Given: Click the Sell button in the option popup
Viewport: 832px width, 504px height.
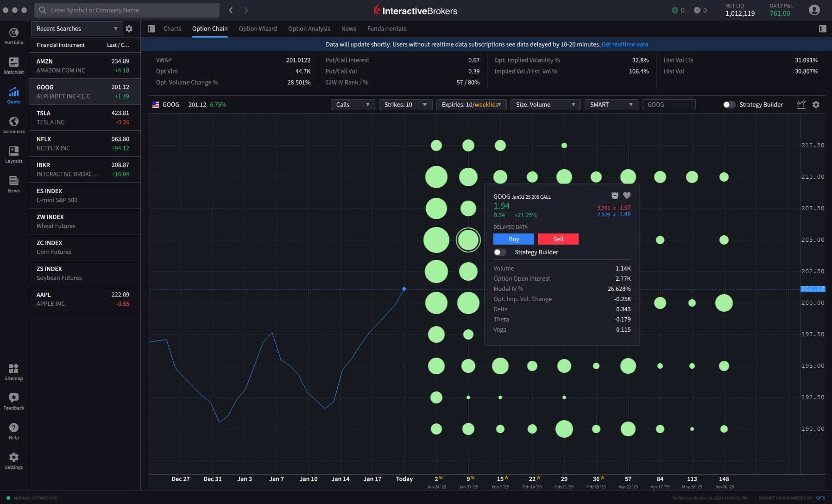Looking at the screenshot, I should [x=558, y=239].
